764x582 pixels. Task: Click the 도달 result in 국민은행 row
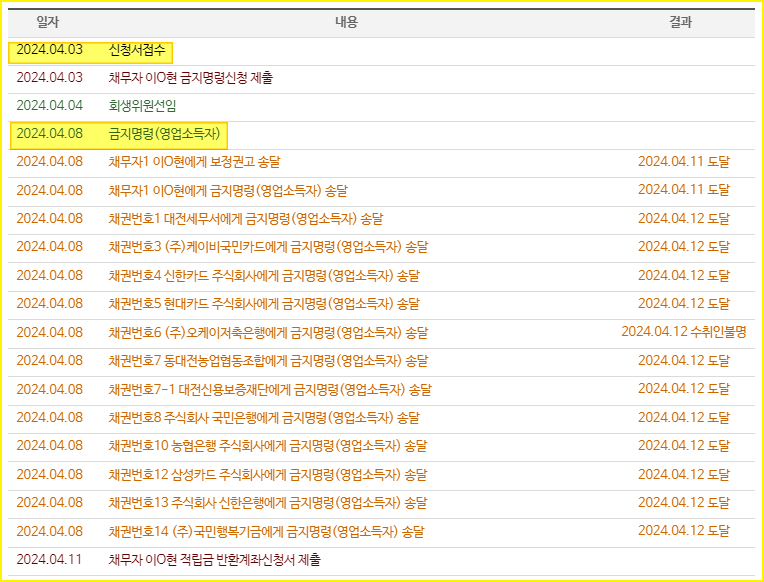pyautogui.click(x=684, y=418)
